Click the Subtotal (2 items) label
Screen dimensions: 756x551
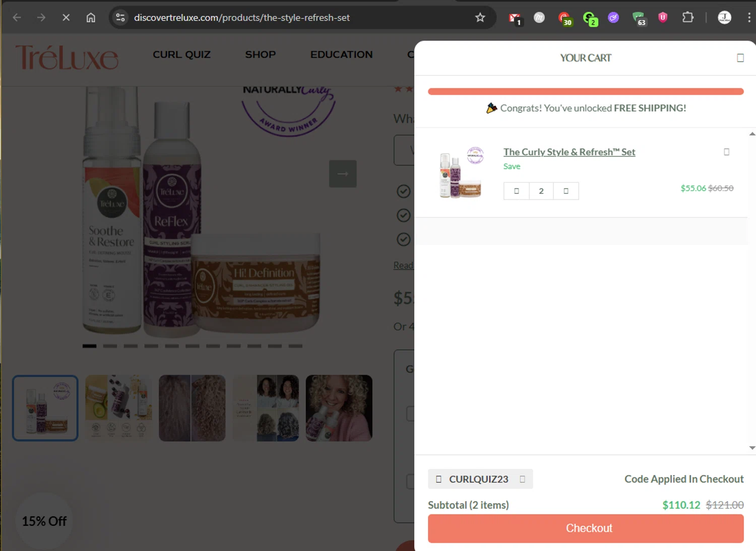(468, 505)
